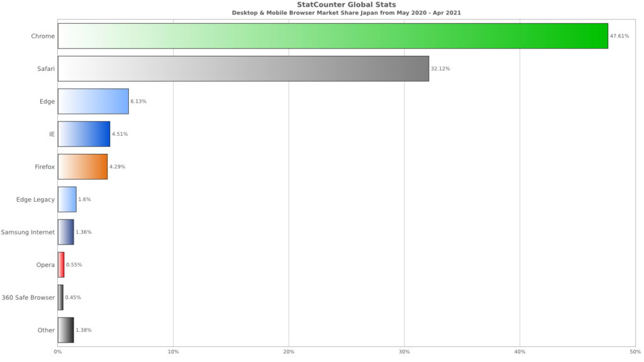The height and width of the screenshot is (362, 644).
Task: Click the chart subtitle about Japan
Action: click(x=347, y=13)
